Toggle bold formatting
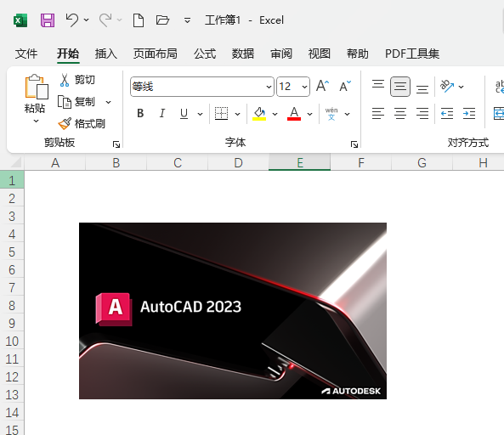 pos(140,113)
